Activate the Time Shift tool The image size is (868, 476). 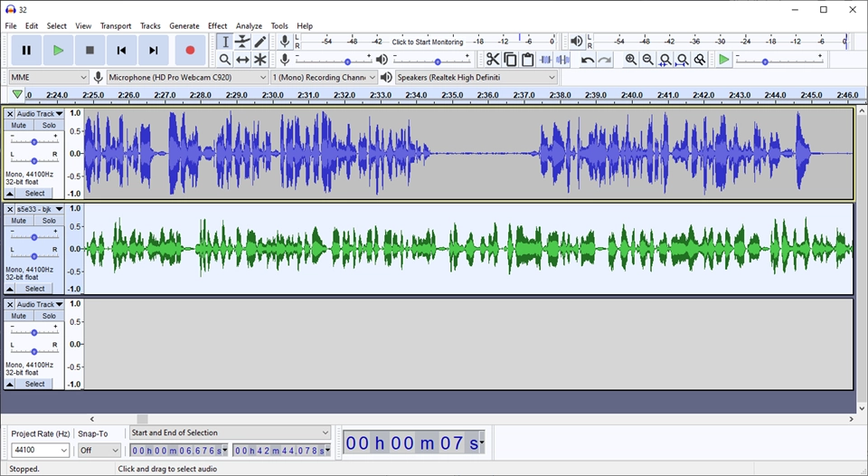coord(242,60)
